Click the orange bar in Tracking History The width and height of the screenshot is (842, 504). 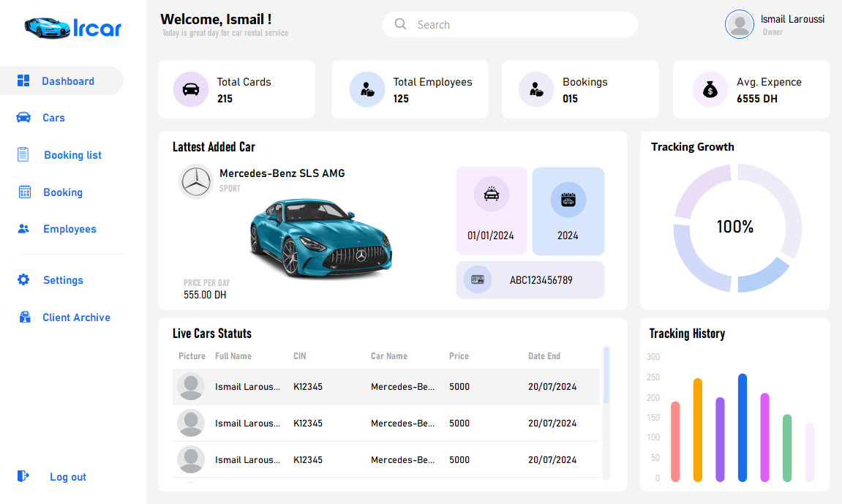point(698,430)
